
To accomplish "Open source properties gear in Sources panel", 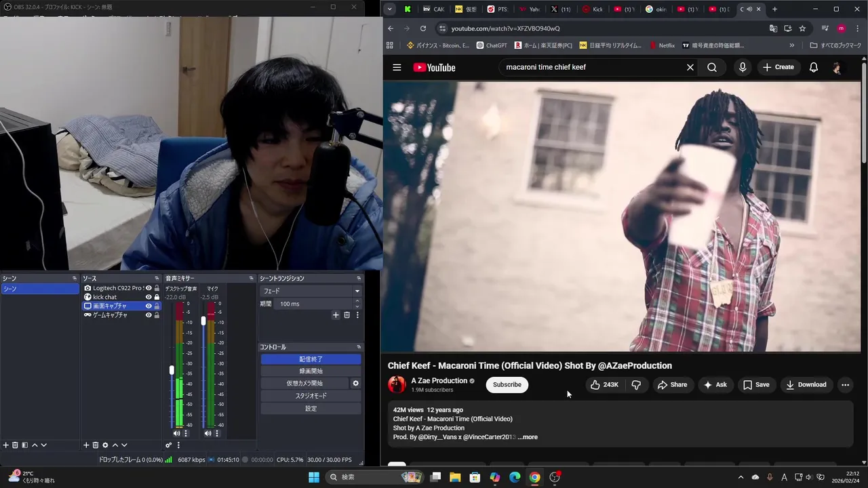I will [x=105, y=445].
